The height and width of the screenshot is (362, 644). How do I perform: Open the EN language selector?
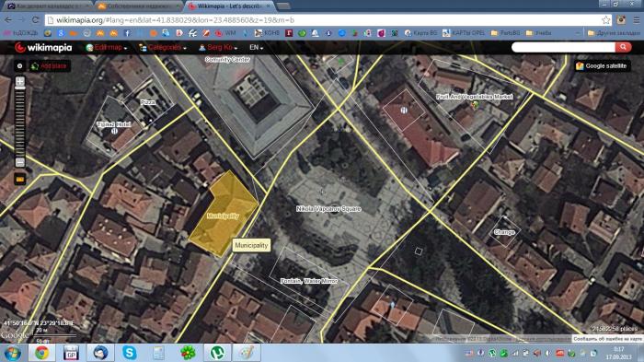coord(256,48)
